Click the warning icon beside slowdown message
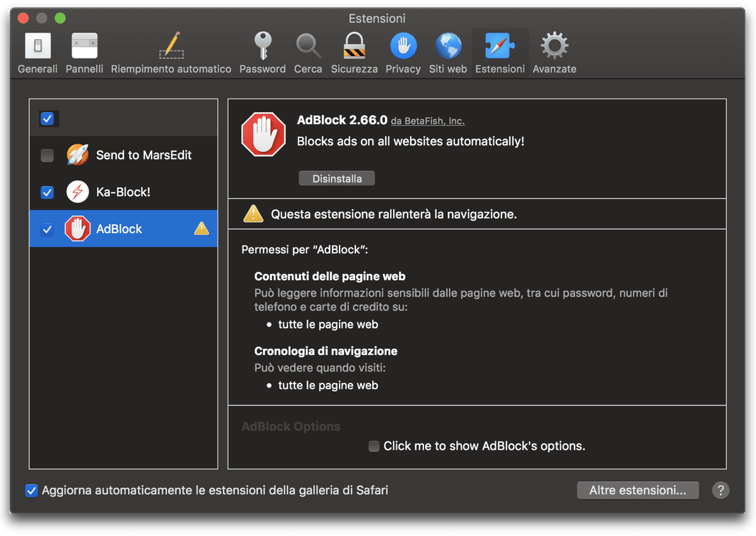 click(x=253, y=214)
